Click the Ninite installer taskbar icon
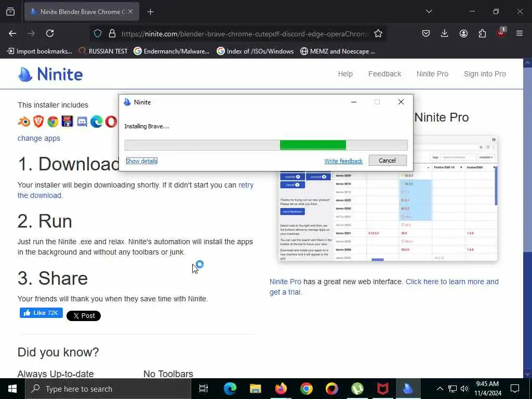 [x=408, y=389]
